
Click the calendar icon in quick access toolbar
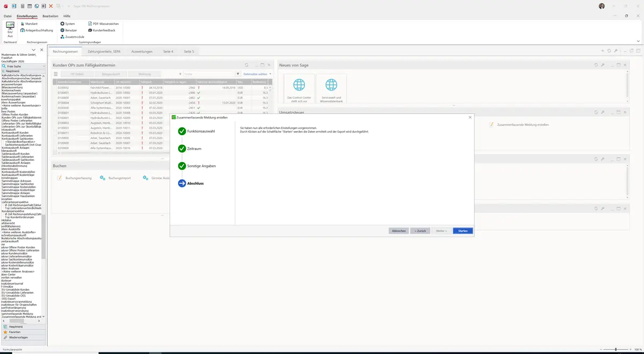(29, 6)
